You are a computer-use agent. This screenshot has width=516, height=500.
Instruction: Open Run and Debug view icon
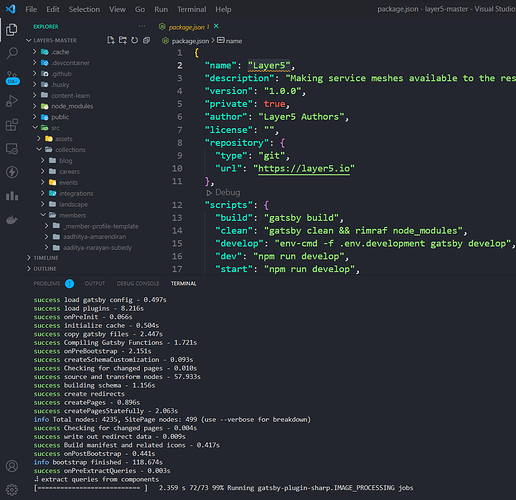pos(12,101)
